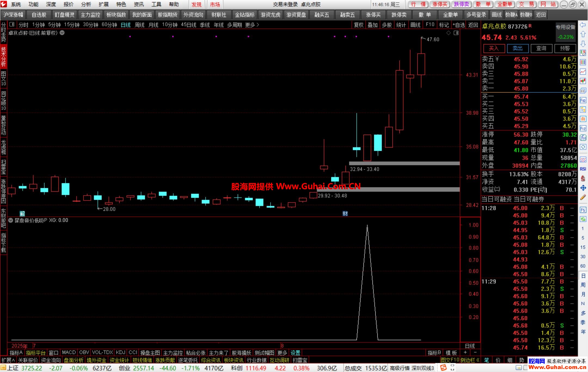Screen dimensions: 588x372
Task: Click the 解 marker on the chart
Action: tap(22, 214)
